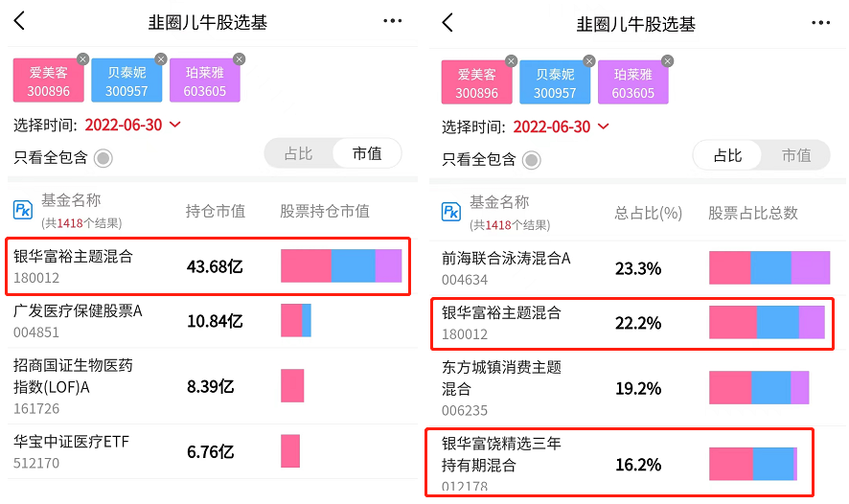Expand the 2022-06-30 date dropdown on right screen
849x504 pixels.
(x=561, y=127)
